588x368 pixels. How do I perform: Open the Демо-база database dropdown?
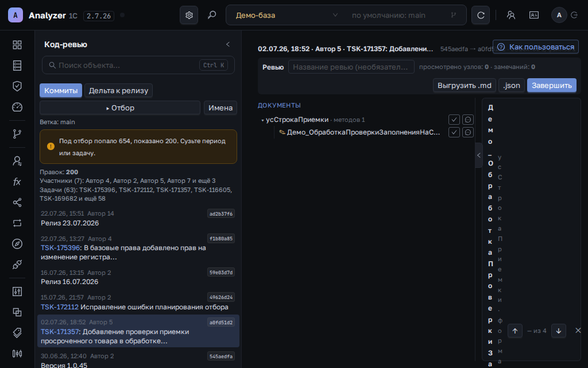(x=287, y=15)
